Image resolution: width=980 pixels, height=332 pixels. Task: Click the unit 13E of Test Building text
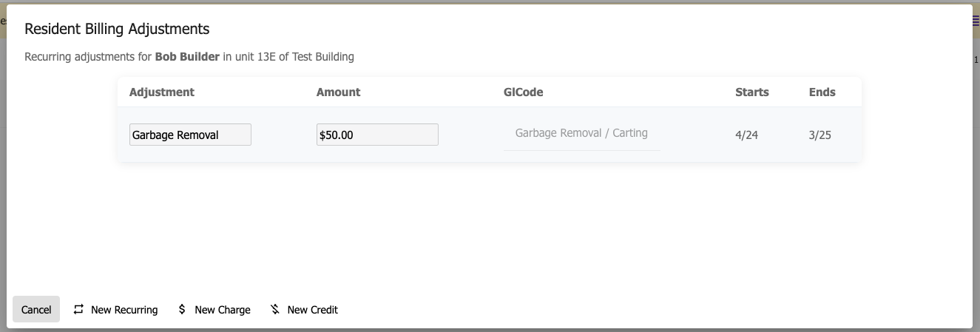coord(305,57)
